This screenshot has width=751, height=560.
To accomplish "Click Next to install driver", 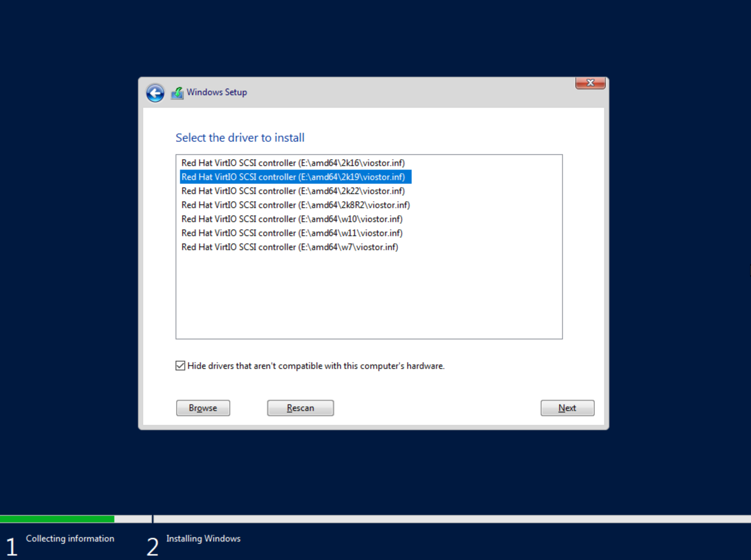I will [567, 408].
